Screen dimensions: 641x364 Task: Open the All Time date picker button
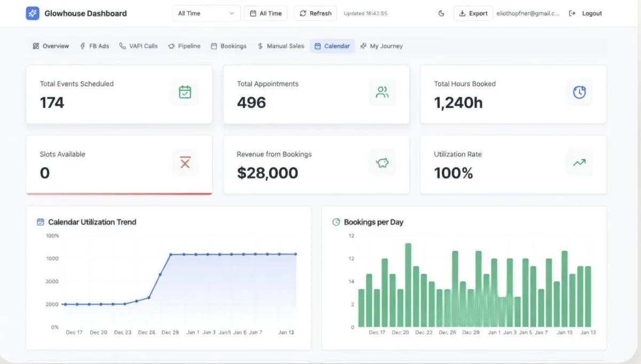coord(265,13)
